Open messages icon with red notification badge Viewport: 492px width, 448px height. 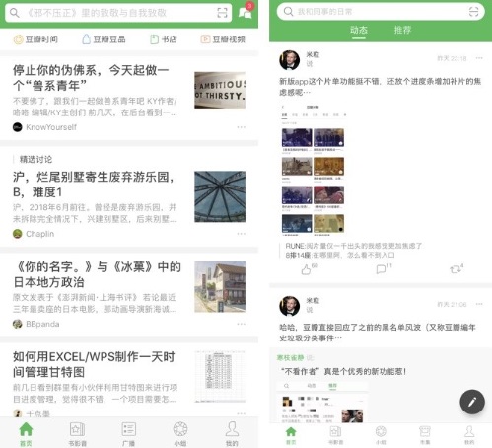(246, 12)
